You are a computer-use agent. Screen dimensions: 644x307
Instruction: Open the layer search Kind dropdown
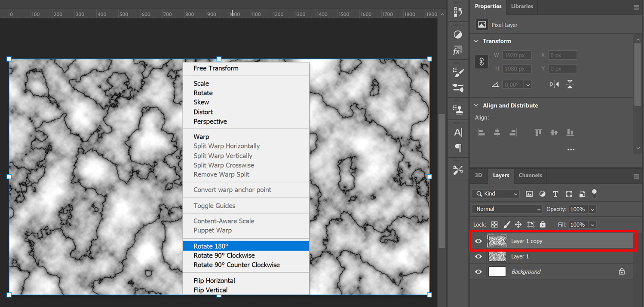(x=495, y=194)
